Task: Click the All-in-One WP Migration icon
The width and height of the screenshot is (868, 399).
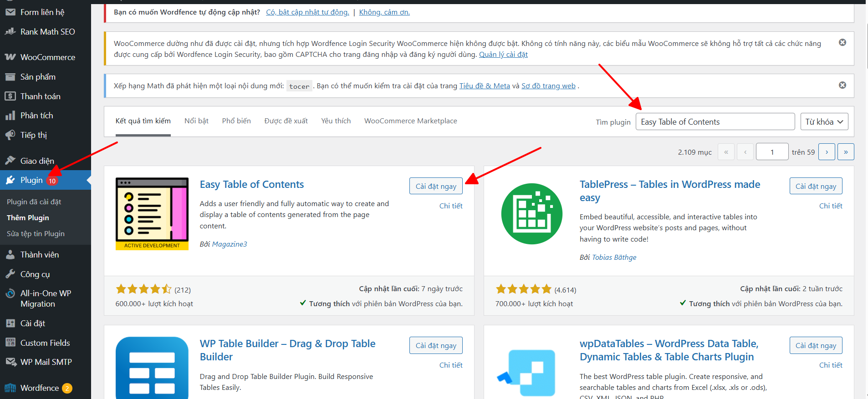Action: (x=10, y=293)
